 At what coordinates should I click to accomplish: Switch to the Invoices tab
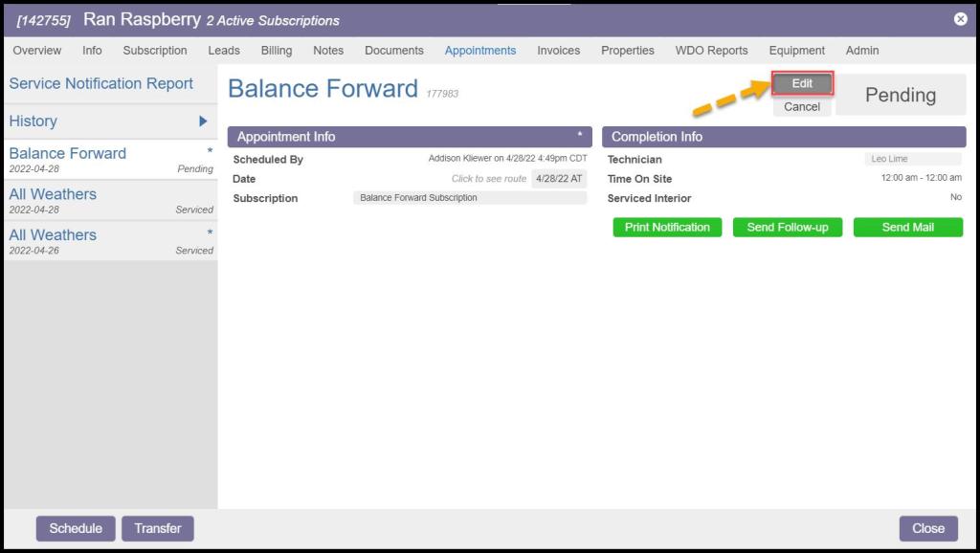tap(558, 51)
